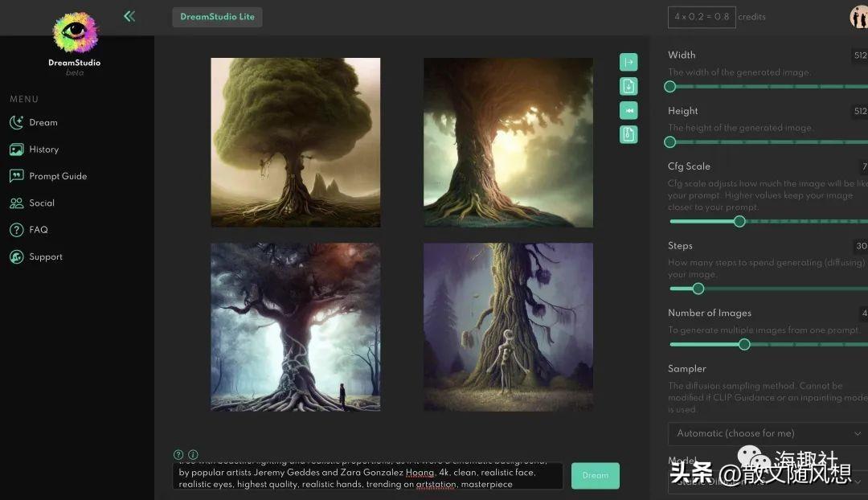This screenshot has width=868, height=500.
Task: Open History in the sidebar menu
Action: pos(43,150)
